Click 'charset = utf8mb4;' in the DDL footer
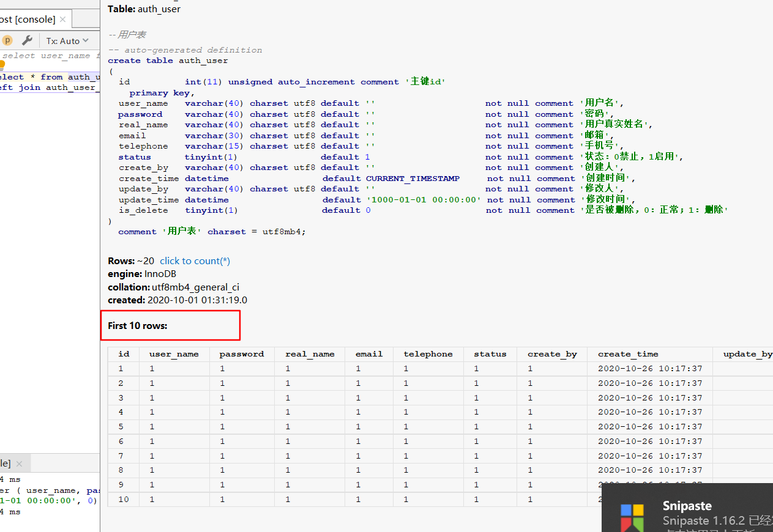 click(x=256, y=232)
